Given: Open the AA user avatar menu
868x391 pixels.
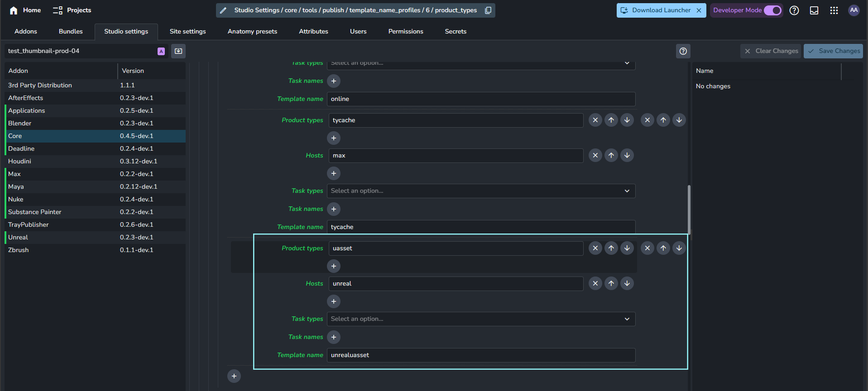Looking at the screenshot, I should [854, 10].
